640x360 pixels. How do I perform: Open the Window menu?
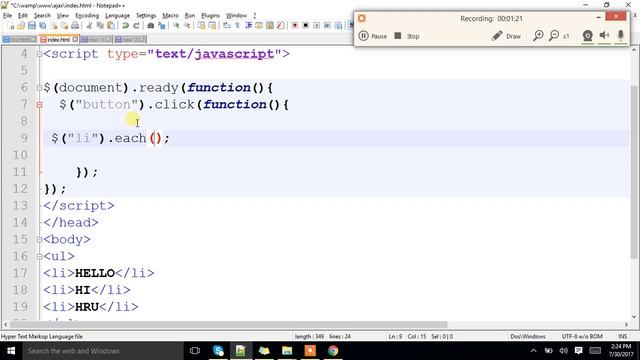click(x=236, y=16)
